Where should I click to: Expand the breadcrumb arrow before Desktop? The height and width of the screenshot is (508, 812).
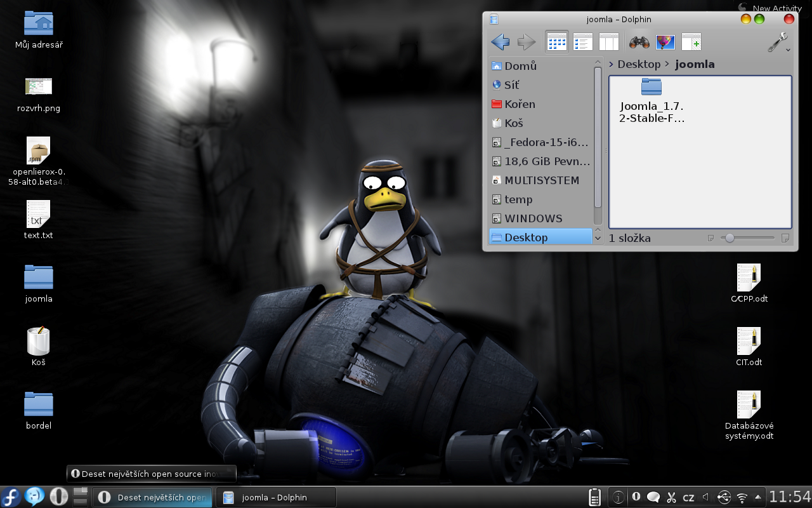[612, 64]
